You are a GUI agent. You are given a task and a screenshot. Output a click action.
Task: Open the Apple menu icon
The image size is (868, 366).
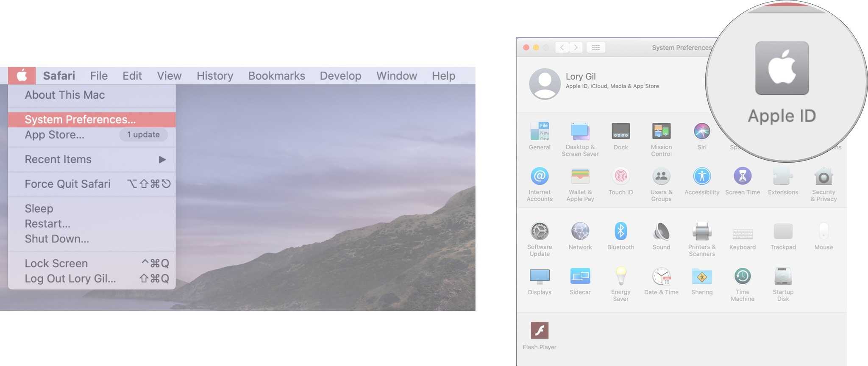[22, 76]
